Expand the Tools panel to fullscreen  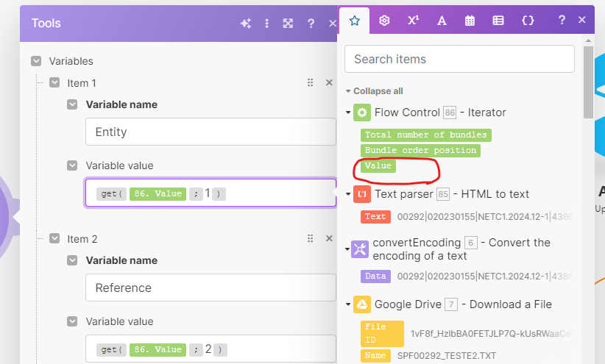pyautogui.click(x=288, y=24)
